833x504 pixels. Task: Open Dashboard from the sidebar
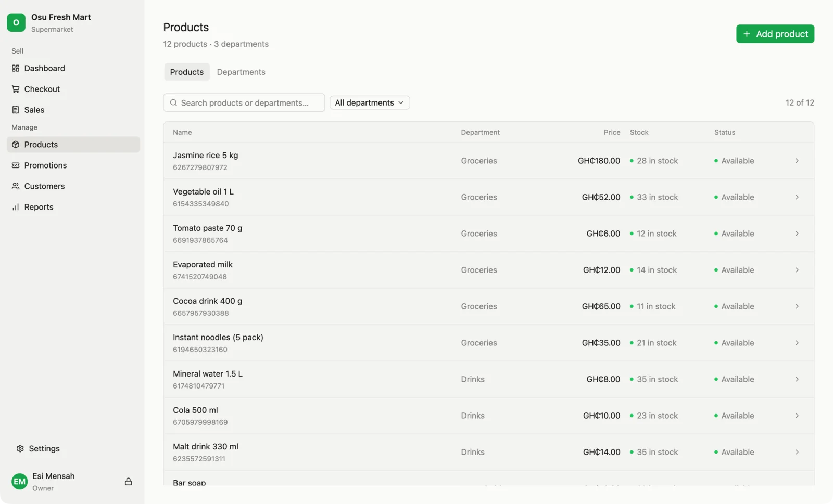pyautogui.click(x=73, y=68)
